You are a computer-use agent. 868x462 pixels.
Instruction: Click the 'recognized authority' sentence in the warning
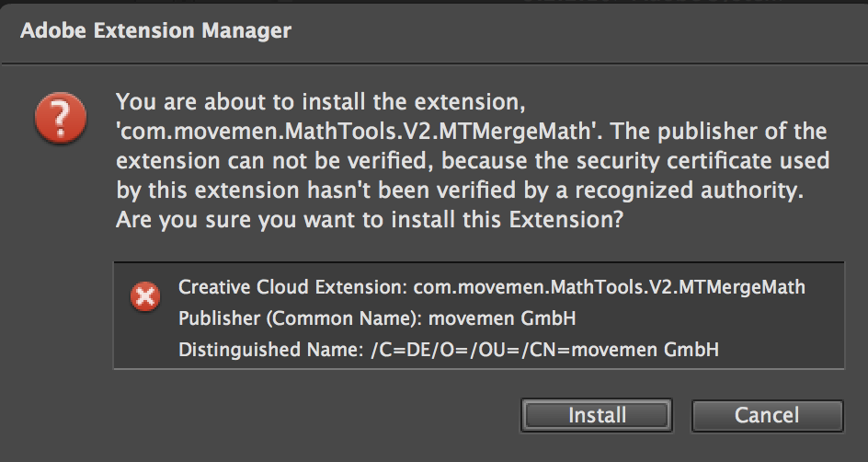click(460, 190)
